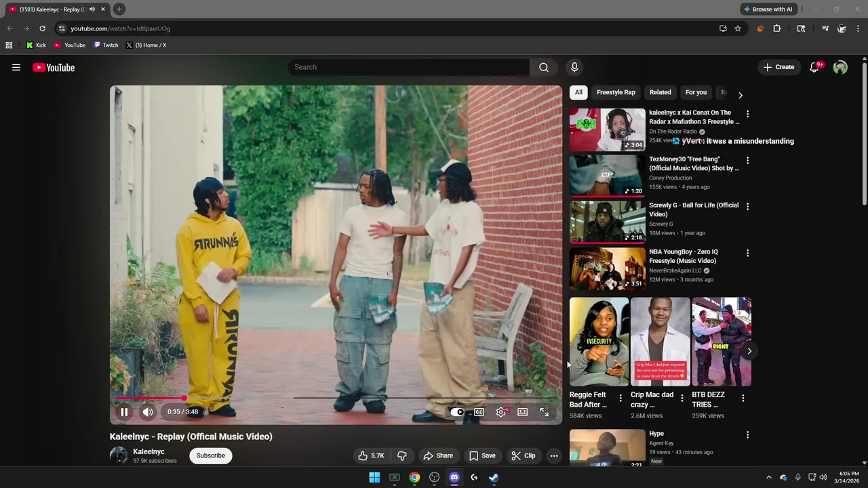Subscribe to the Kaleelnyc channel
The height and width of the screenshot is (488, 868).
click(x=211, y=455)
